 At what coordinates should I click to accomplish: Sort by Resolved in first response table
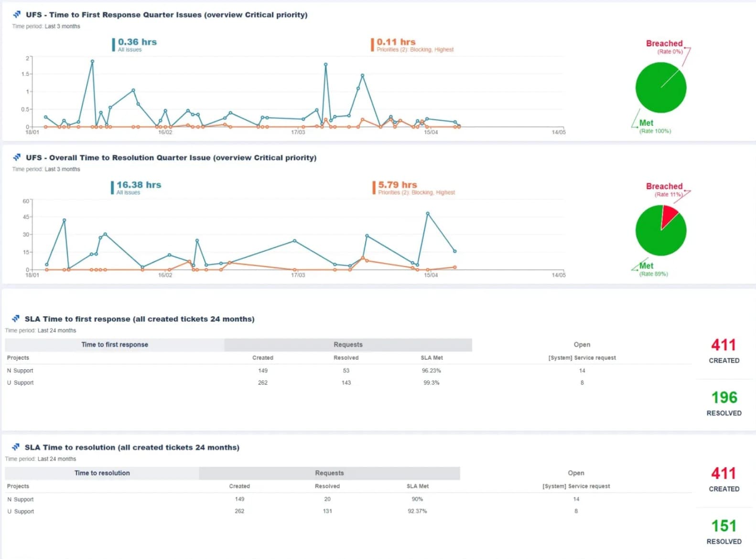[x=346, y=358]
